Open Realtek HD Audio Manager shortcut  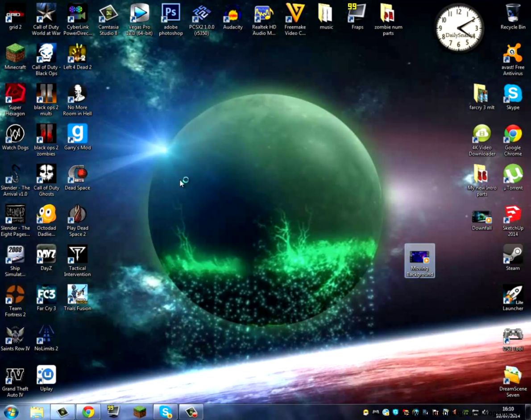click(x=264, y=19)
